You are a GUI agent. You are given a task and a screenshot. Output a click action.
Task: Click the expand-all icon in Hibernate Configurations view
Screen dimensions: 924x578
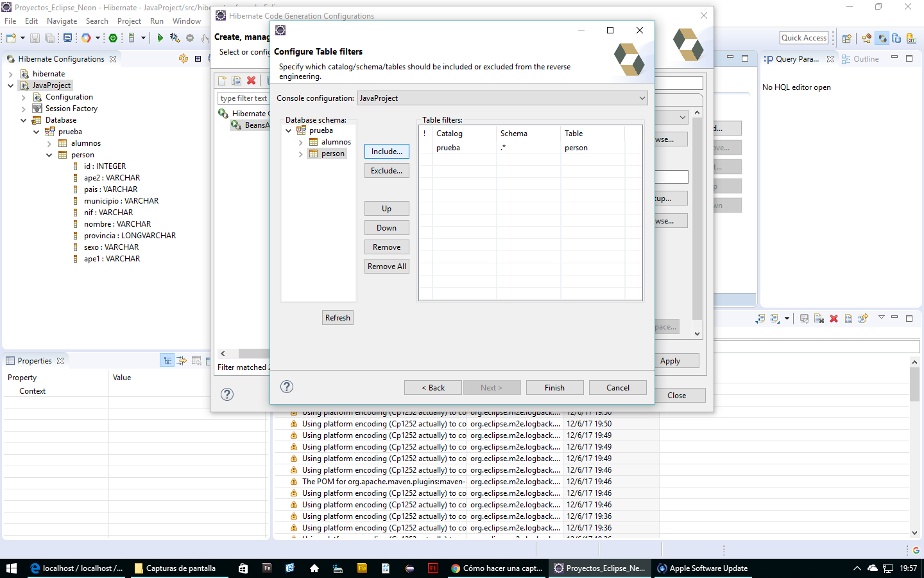pyautogui.click(x=198, y=58)
